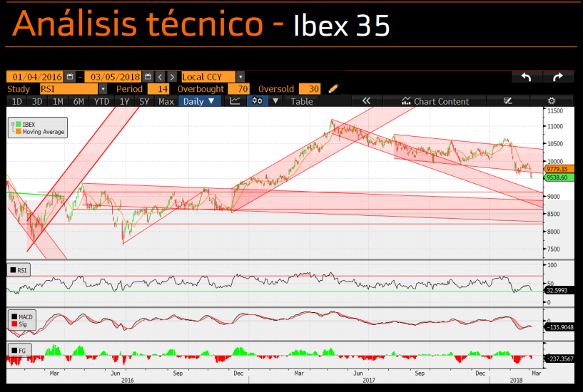Screen dimensions: 583x392
Task: Expand the Study RSI dropdown arrow
Action: pyautogui.click(x=103, y=88)
